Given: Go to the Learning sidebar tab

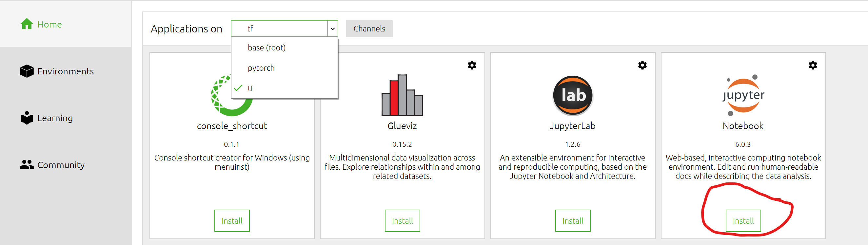Looking at the screenshot, I should pyautogui.click(x=55, y=118).
